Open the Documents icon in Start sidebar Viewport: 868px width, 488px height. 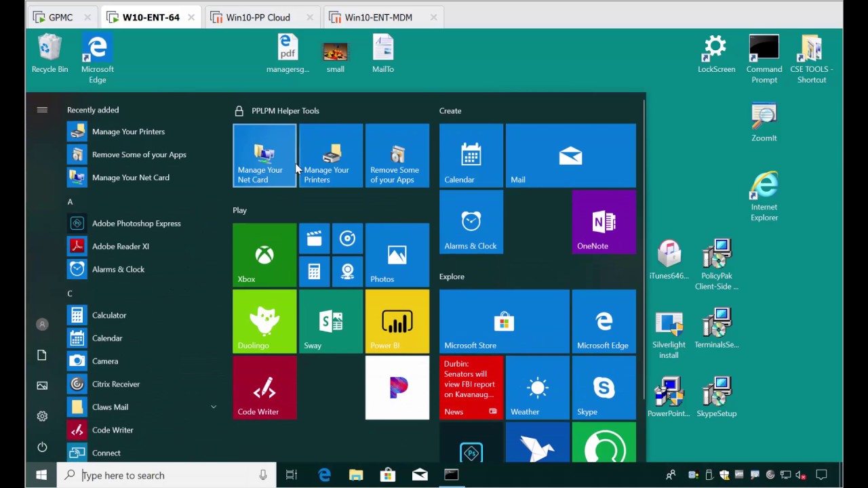(x=42, y=355)
